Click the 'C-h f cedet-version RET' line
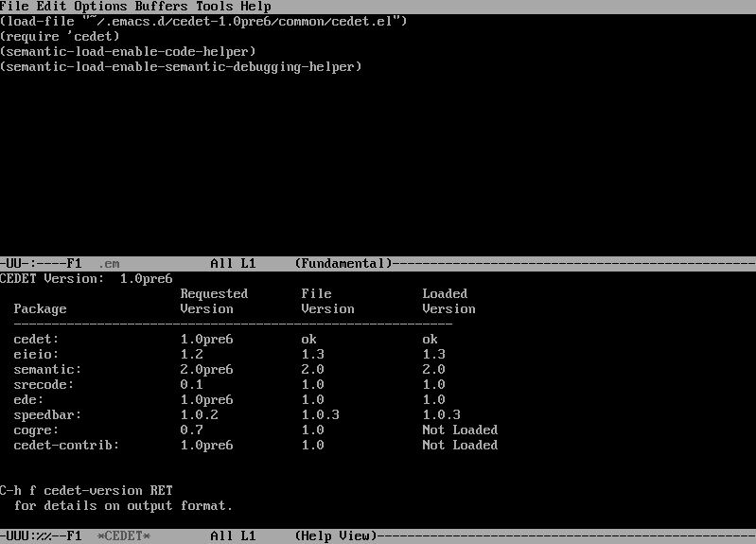The height and width of the screenshot is (544, 756). click(86, 491)
